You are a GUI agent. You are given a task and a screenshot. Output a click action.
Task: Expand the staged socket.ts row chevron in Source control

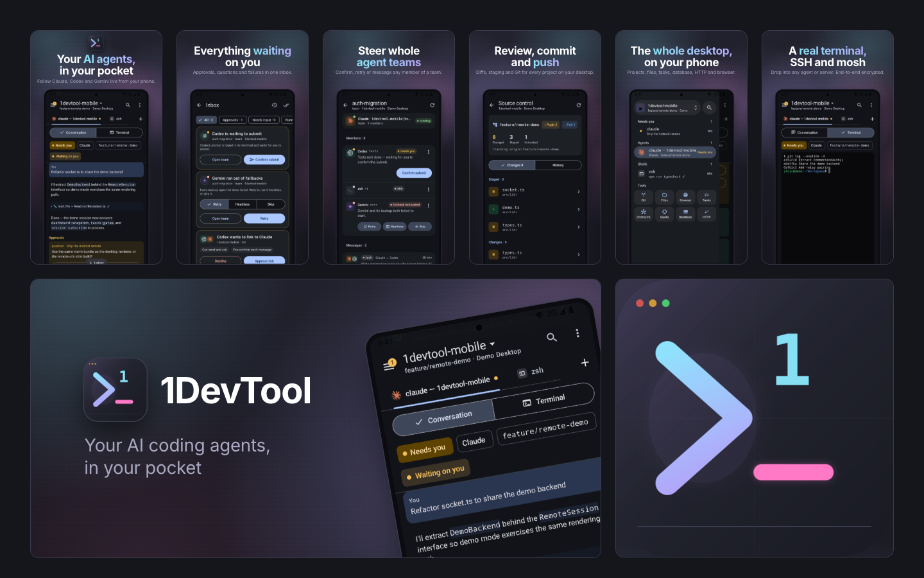click(x=578, y=191)
